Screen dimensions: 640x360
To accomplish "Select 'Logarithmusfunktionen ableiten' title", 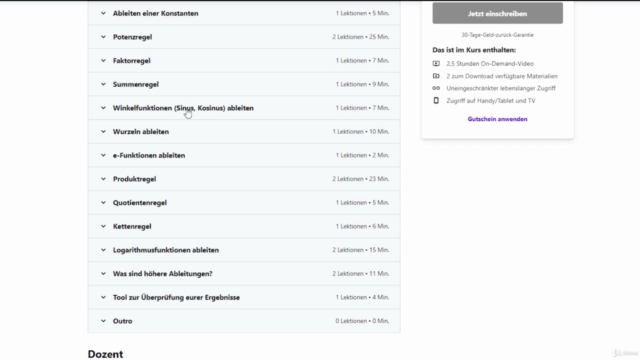I will click(x=166, y=250).
